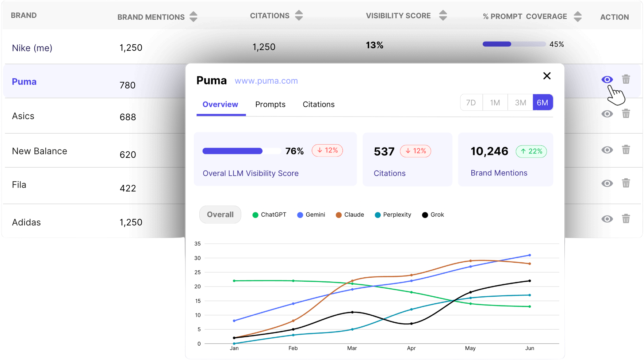Click Puma's 780 brand mentions value

coord(127,85)
